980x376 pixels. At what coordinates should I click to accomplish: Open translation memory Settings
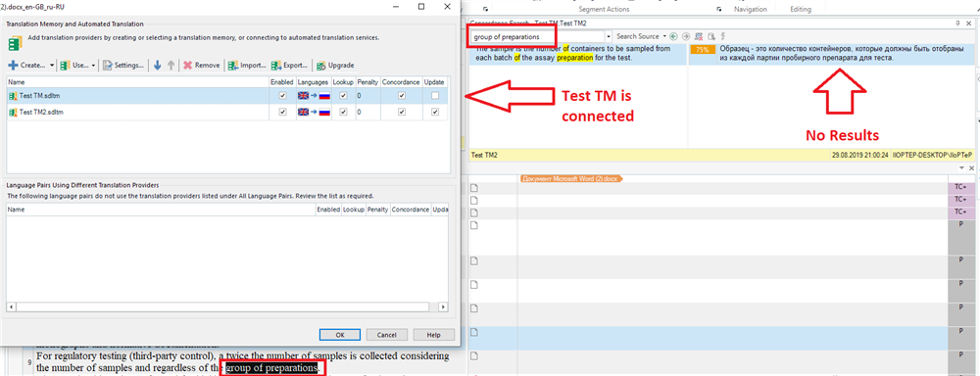click(123, 65)
